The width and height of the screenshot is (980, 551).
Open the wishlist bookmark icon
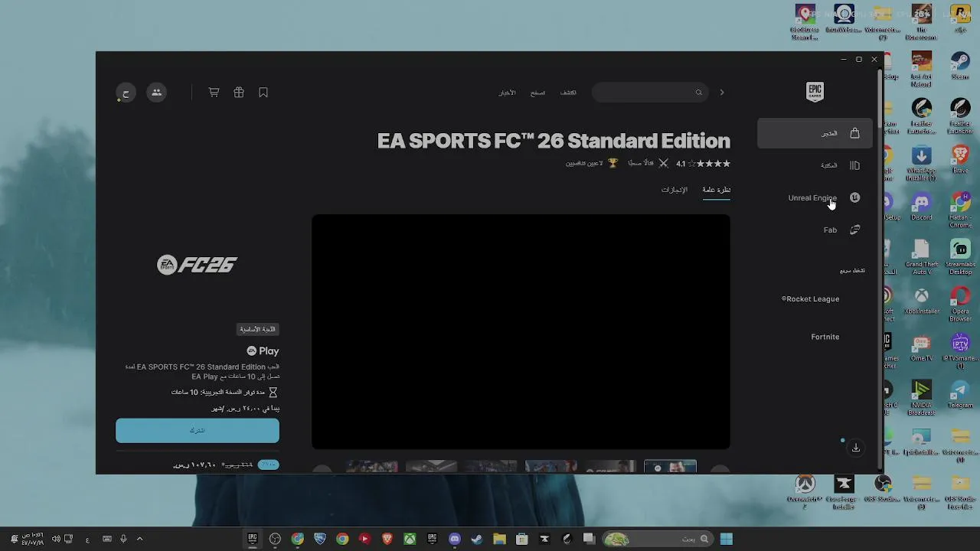tap(263, 93)
